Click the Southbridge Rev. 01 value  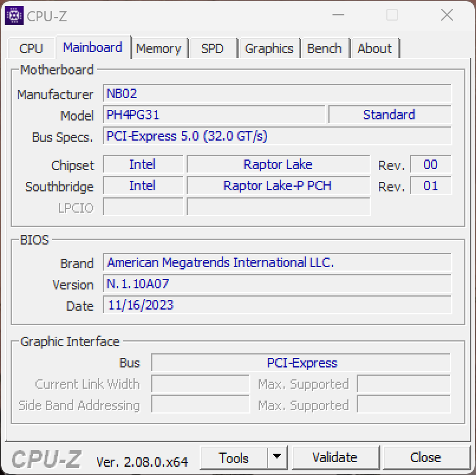(431, 186)
